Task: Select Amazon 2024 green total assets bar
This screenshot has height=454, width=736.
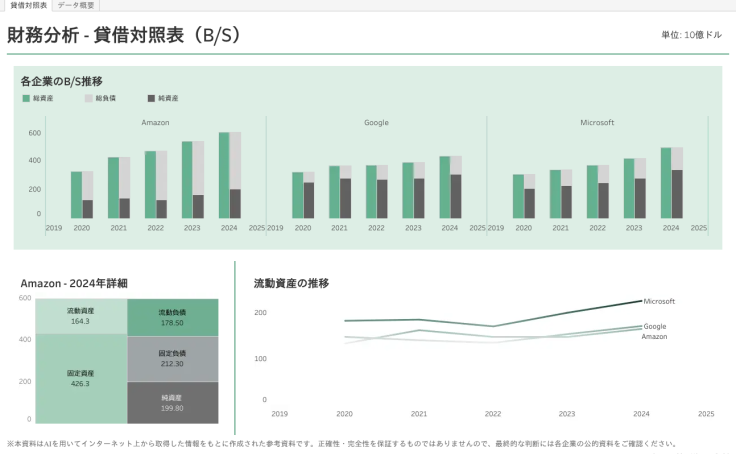Action: (x=224, y=175)
